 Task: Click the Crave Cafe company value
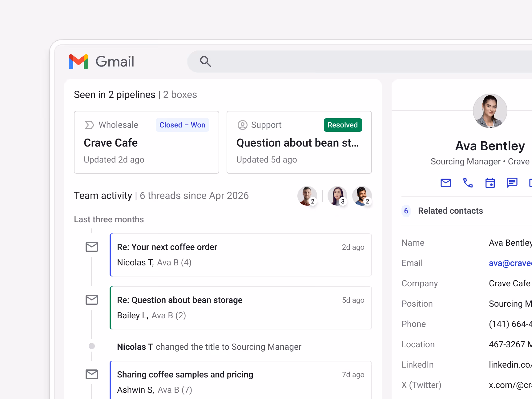point(510,284)
